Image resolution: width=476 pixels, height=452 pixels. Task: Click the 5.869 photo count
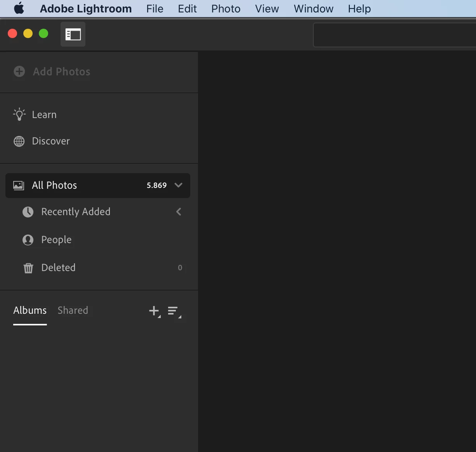tap(157, 185)
